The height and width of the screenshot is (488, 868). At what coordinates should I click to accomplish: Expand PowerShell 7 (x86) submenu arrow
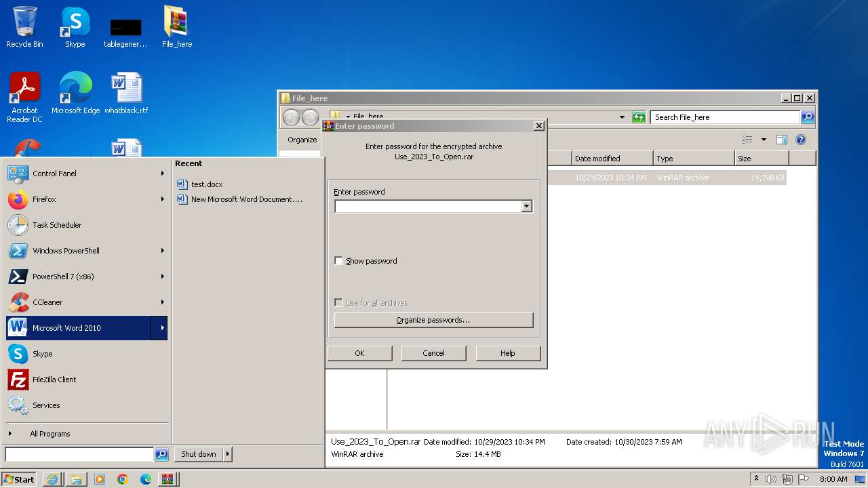(x=162, y=277)
